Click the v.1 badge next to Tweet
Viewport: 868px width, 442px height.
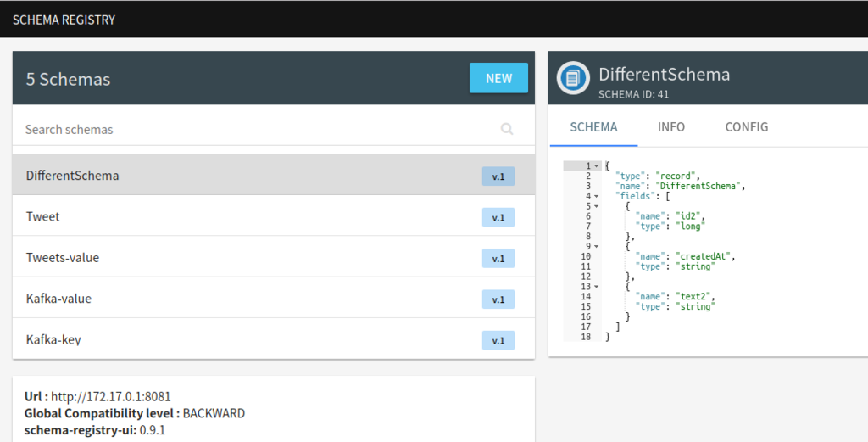[498, 218]
